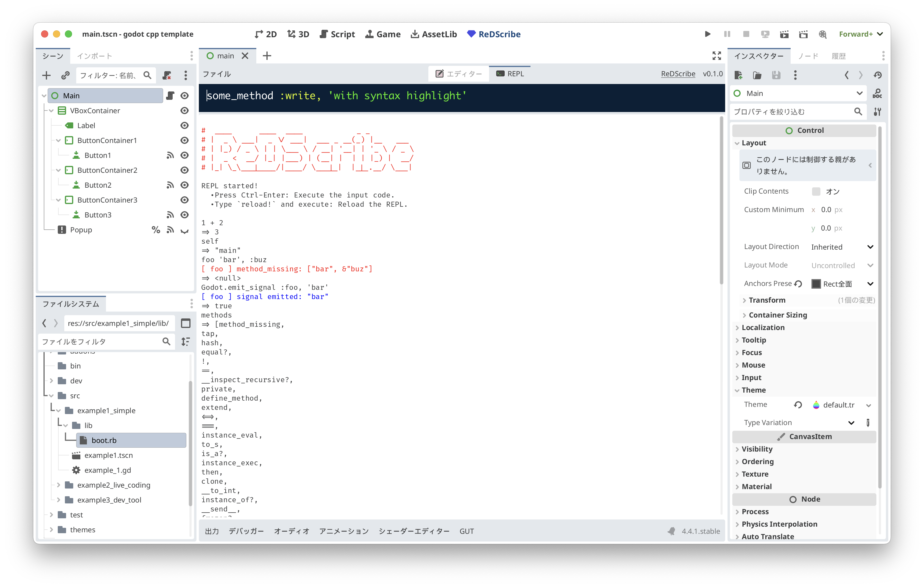Sort files icon in filesystem dock
Viewport: 924px width, 588px height.
(186, 341)
